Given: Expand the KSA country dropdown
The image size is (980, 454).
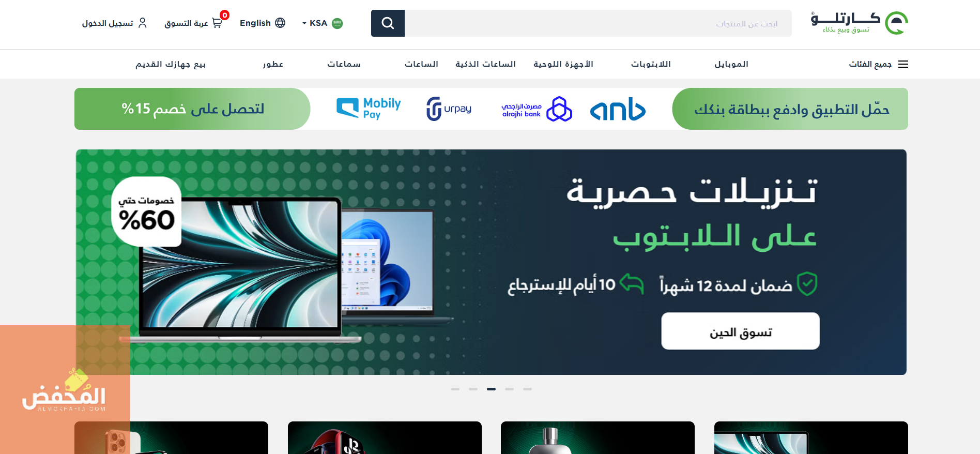Looking at the screenshot, I should click(315, 23).
